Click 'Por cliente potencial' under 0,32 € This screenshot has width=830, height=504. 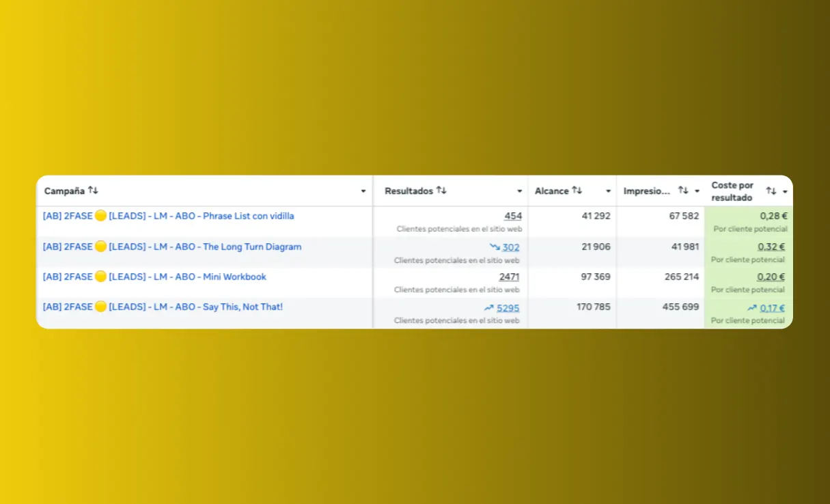[748, 260]
